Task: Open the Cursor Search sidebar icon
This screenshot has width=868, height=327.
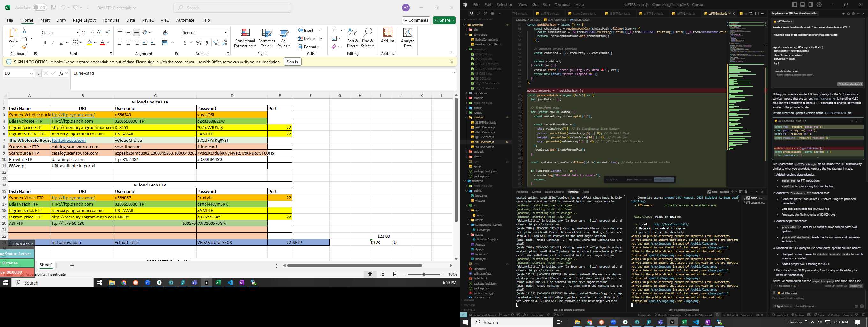Action: [478, 13]
